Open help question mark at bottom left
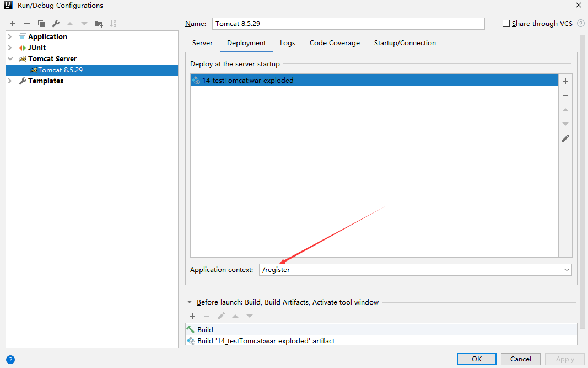Viewport: 588px width, 368px height. click(10, 360)
